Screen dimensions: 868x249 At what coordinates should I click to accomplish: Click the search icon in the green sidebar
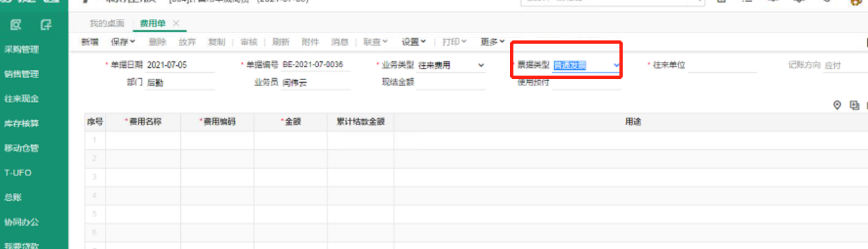pyautogui.click(x=16, y=25)
